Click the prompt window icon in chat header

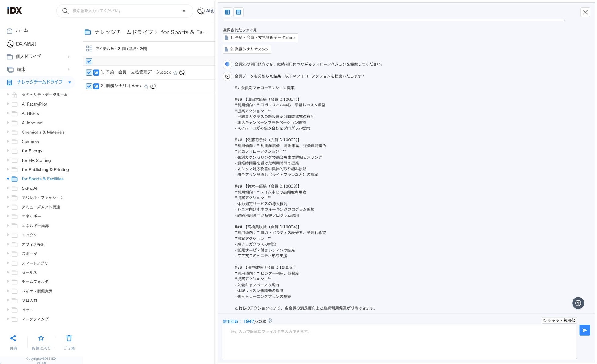tap(238, 12)
